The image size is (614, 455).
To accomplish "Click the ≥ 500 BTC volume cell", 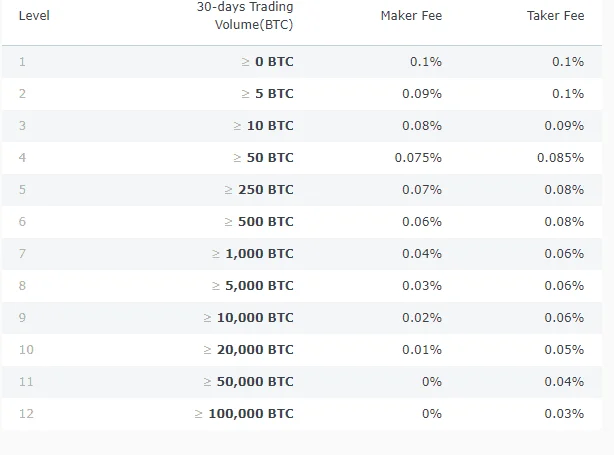I will pyautogui.click(x=259, y=222).
